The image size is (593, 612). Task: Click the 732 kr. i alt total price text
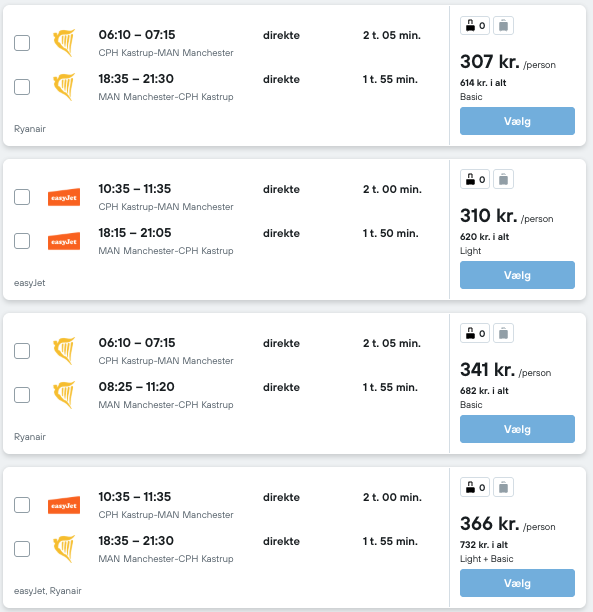(484, 545)
